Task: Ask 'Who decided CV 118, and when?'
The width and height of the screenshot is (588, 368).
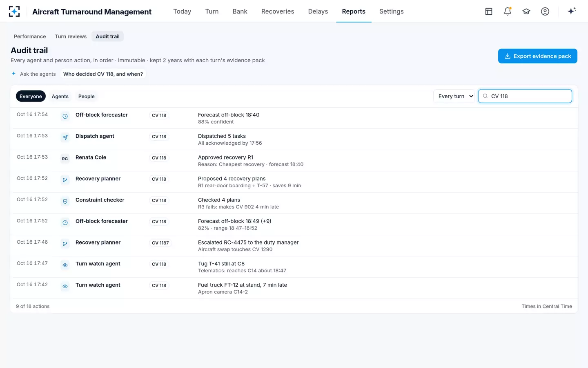Action: tap(103, 74)
